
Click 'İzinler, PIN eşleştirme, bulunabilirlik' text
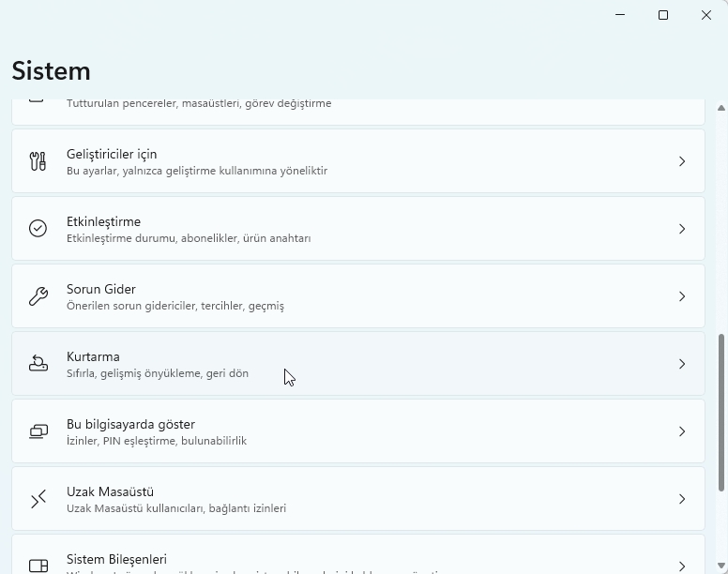point(157,441)
